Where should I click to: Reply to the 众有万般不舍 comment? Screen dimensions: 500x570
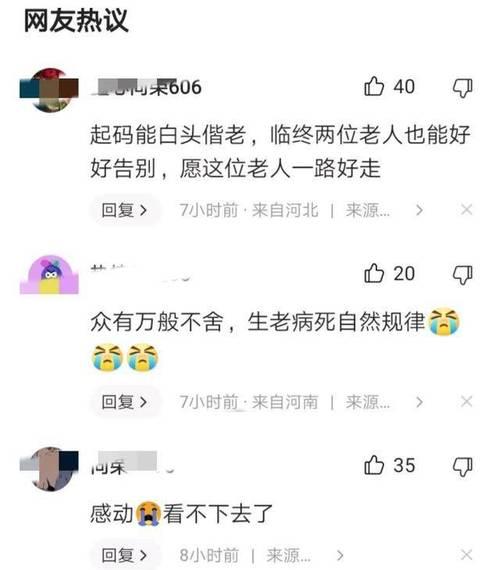(124, 402)
